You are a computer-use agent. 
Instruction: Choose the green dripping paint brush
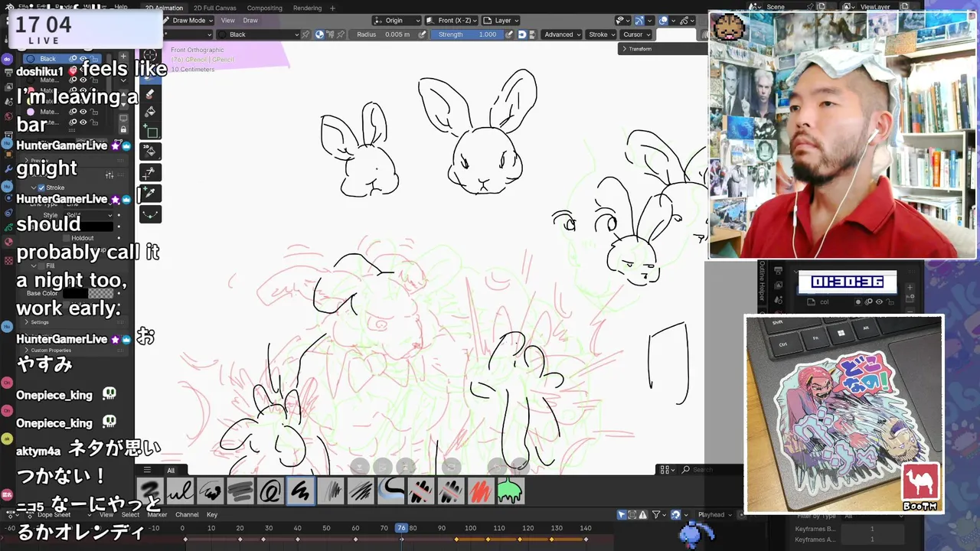tap(510, 491)
